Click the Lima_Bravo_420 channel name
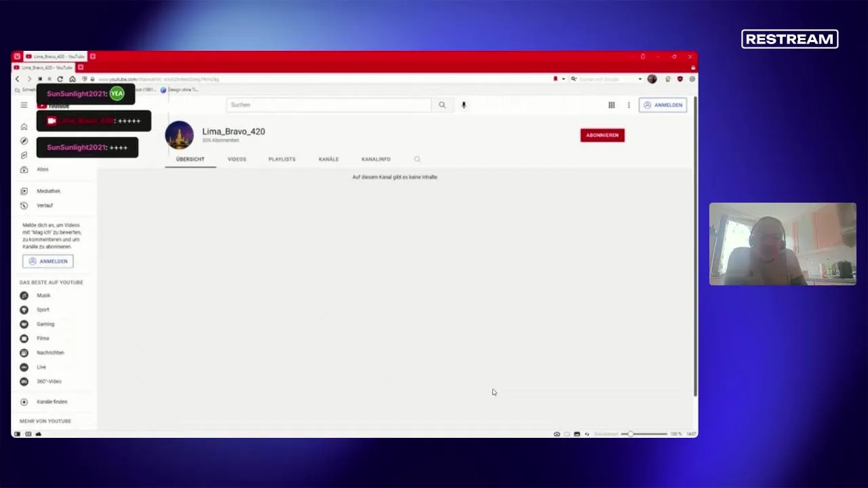This screenshot has width=868, height=488. click(233, 131)
